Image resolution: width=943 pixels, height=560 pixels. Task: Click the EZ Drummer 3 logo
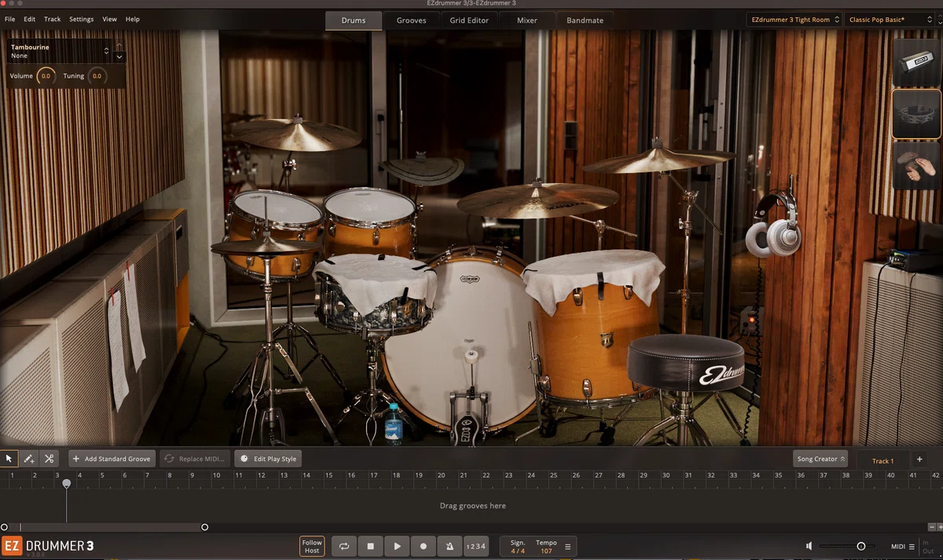click(48, 546)
